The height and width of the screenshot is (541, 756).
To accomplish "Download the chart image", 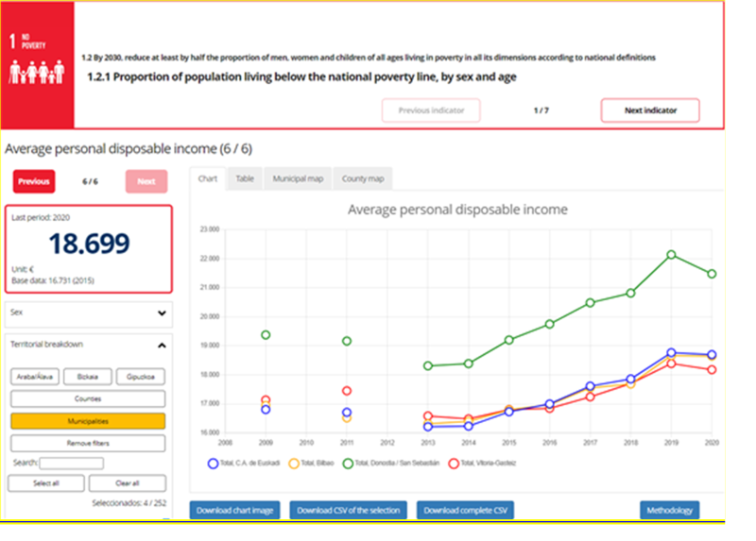I will coord(235,511).
